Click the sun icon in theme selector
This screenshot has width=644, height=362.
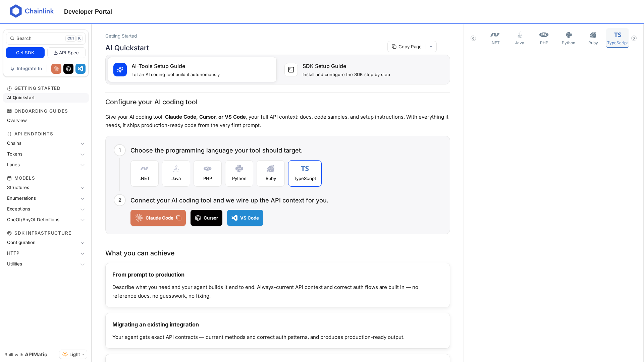click(65, 354)
